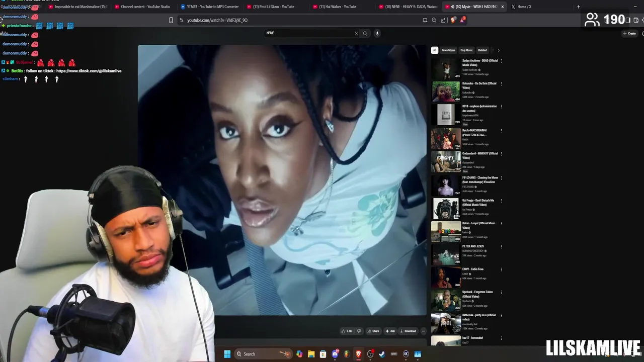Switch to YTMP3 - YouTube to MP3 Converter tab

(209, 7)
